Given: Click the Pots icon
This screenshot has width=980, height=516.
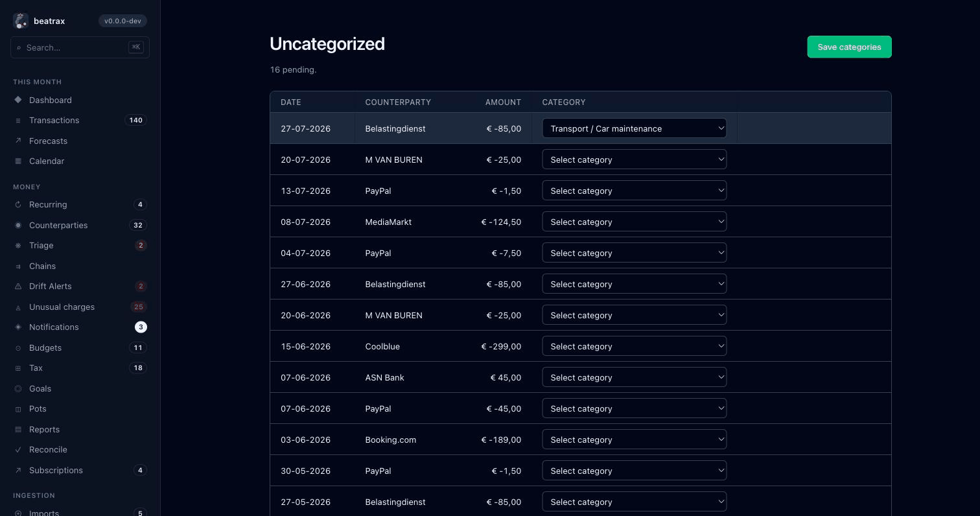Looking at the screenshot, I should tap(18, 409).
